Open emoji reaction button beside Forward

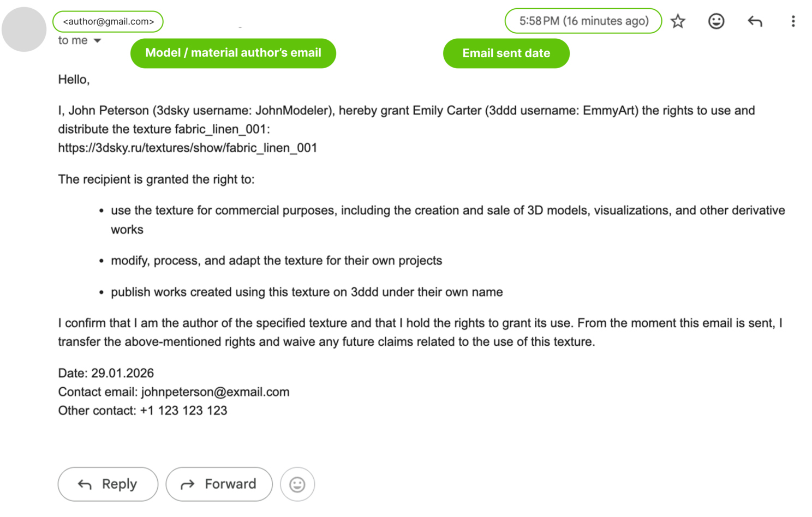coord(297,484)
